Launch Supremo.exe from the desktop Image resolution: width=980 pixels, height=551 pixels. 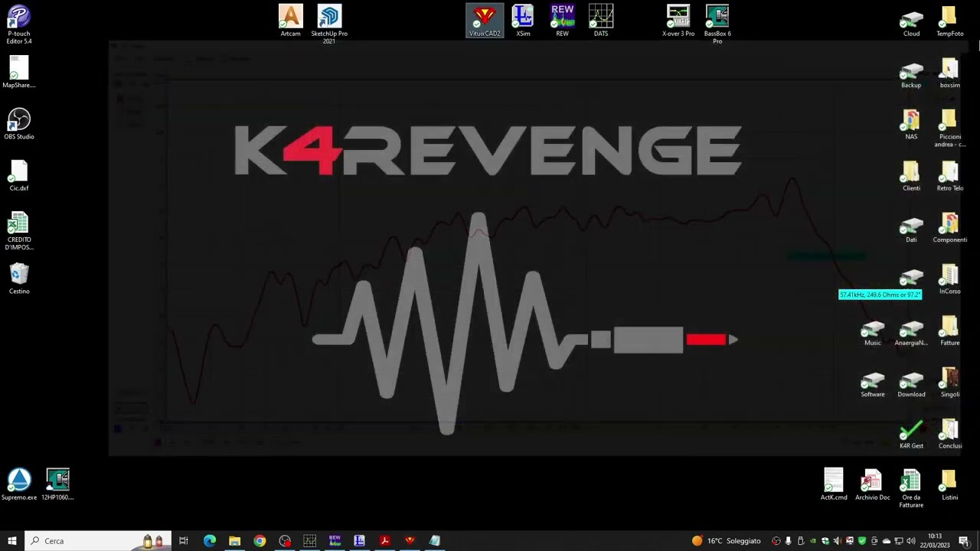(18, 484)
